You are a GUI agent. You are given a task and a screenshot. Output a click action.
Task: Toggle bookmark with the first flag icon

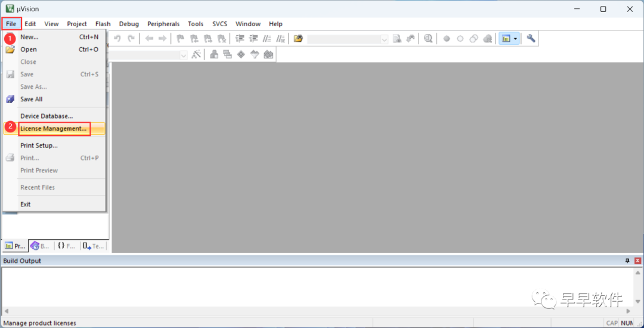click(x=180, y=39)
